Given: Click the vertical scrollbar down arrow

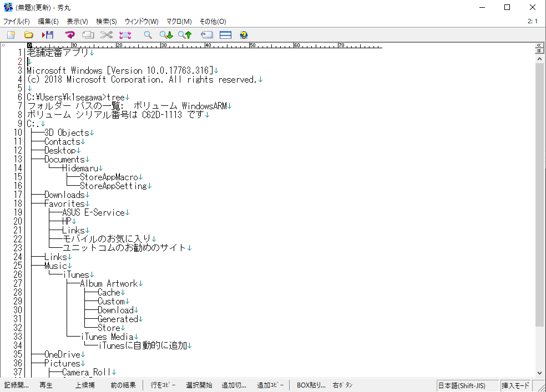Looking at the screenshot, I should 539,373.
